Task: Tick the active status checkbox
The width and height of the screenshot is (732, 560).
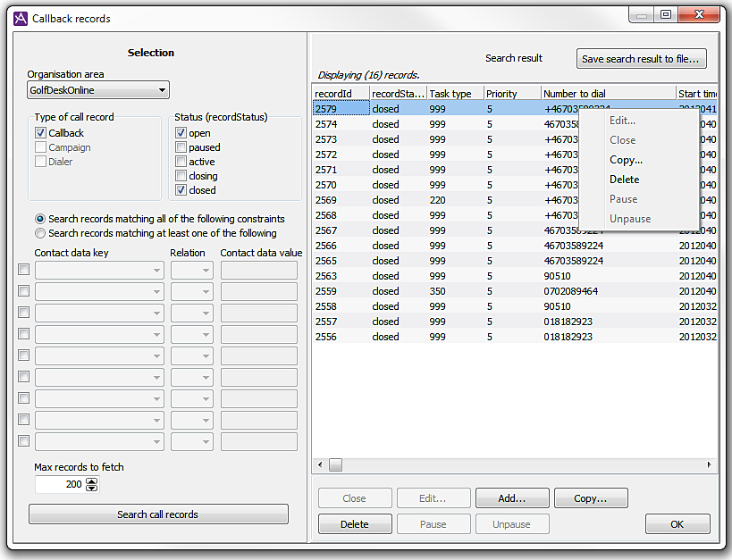Action: (x=181, y=162)
